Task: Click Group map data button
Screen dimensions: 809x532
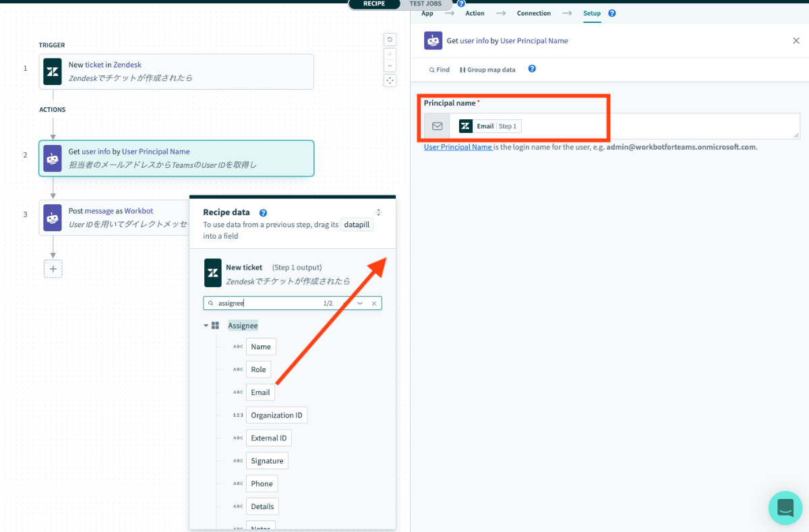Action: 487,69
